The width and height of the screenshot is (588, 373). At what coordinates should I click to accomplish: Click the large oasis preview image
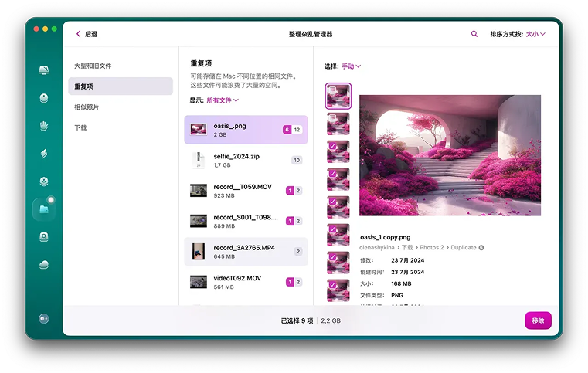tap(450, 155)
